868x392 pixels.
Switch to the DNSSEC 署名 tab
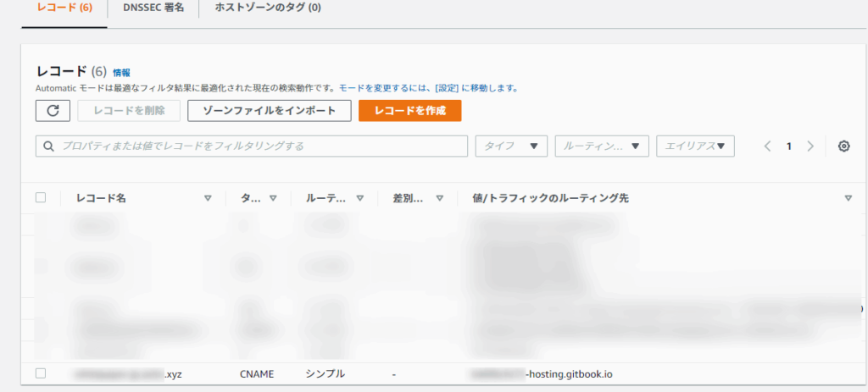coord(153,8)
